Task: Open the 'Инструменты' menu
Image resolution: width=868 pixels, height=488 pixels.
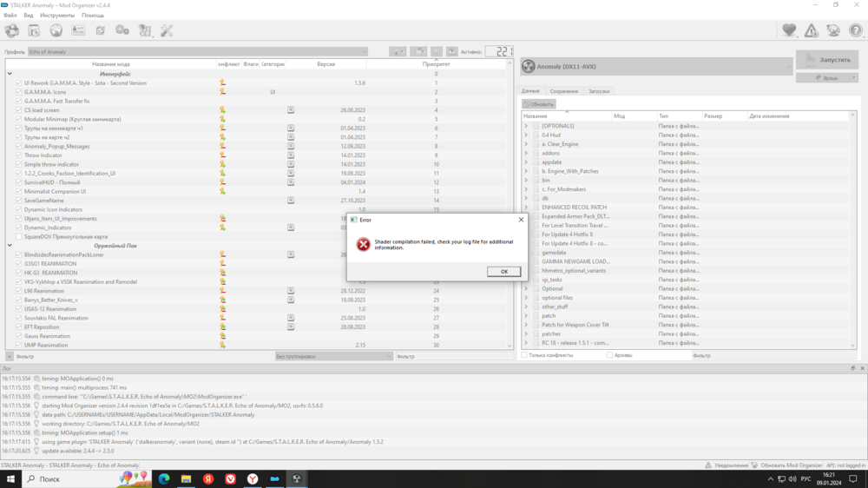Action: [x=57, y=16]
